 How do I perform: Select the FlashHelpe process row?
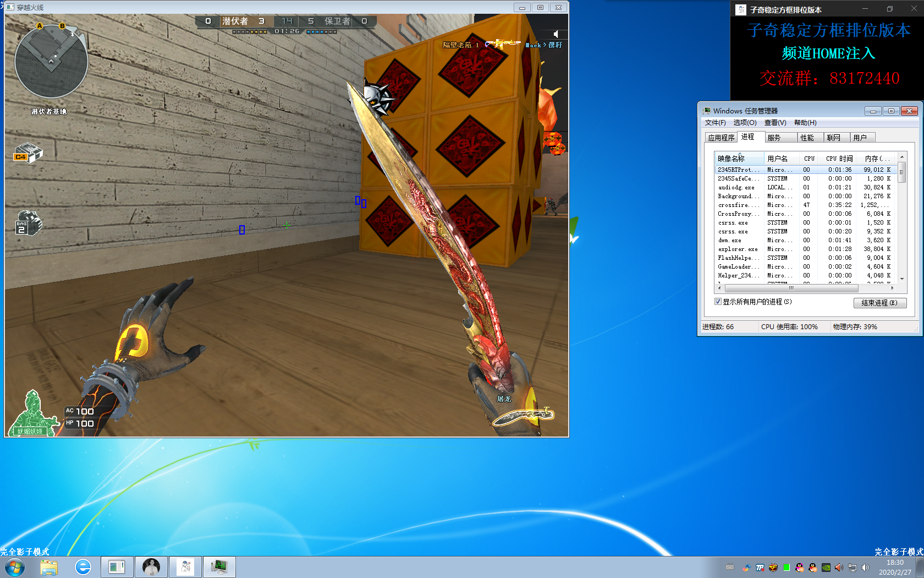click(806, 258)
